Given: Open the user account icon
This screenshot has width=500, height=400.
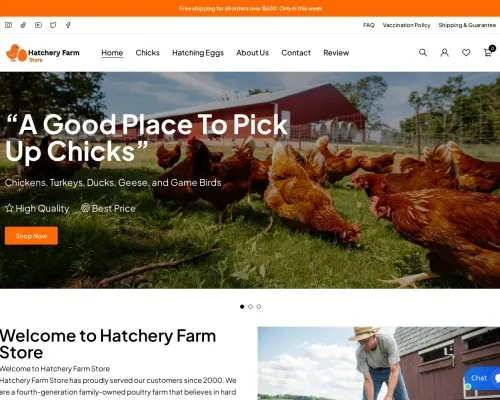Looking at the screenshot, I should (x=444, y=52).
